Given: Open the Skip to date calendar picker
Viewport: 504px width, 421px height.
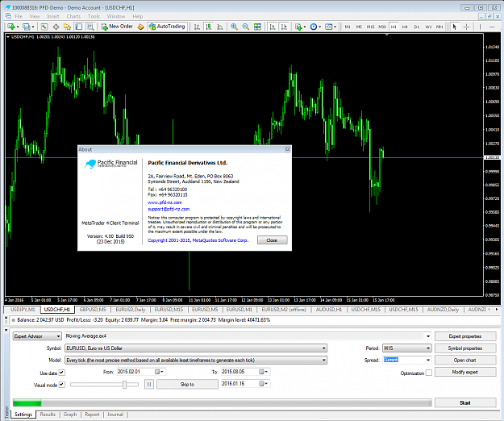Looking at the screenshot, I should click(264, 384).
